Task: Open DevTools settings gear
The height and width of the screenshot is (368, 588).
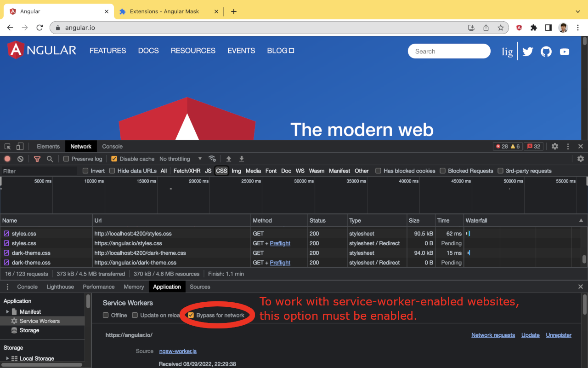Action: click(x=555, y=146)
